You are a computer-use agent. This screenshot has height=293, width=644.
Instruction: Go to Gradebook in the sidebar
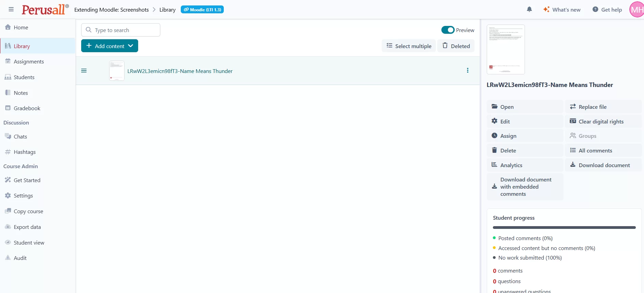[x=27, y=108]
